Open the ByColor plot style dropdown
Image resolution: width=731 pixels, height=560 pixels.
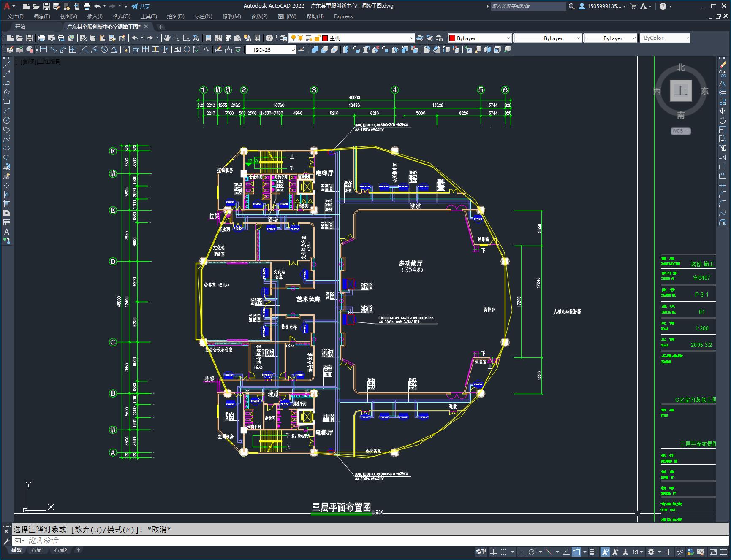665,38
